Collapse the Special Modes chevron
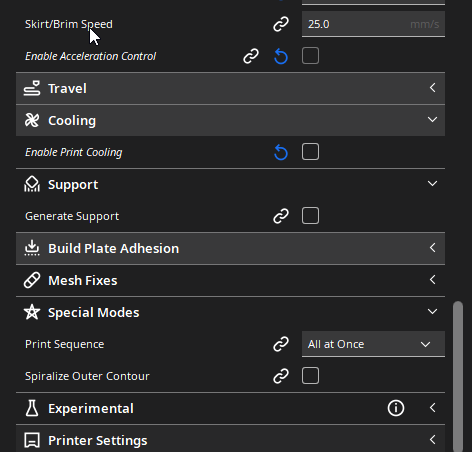This screenshot has height=452, width=472. pyautogui.click(x=432, y=312)
